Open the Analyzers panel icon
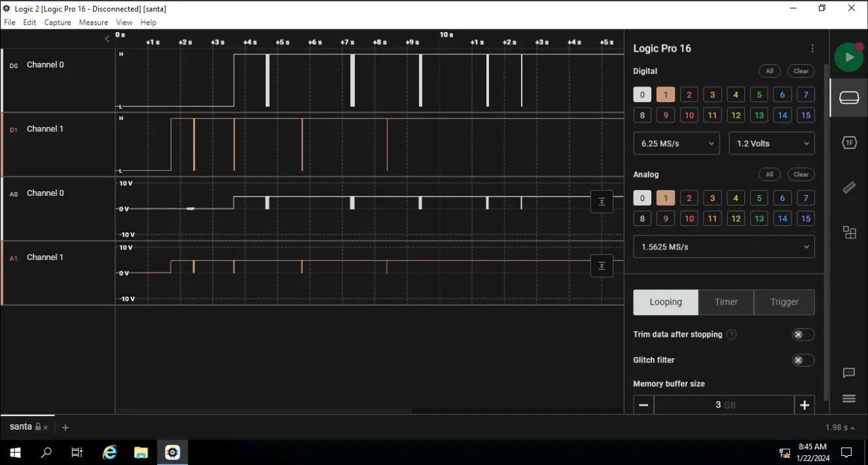 [x=849, y=143]
